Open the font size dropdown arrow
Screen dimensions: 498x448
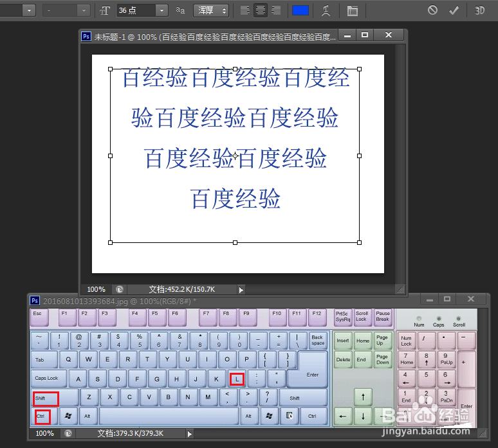pos(162,10)
